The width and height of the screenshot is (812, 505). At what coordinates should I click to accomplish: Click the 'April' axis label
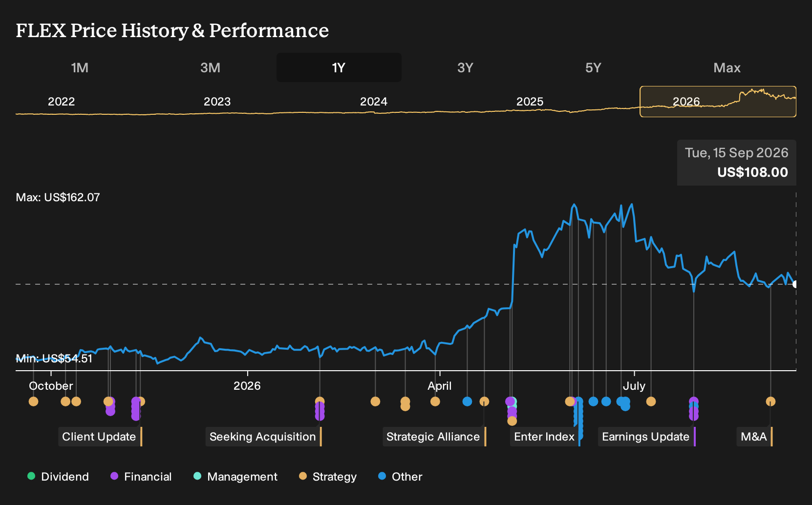439,386
